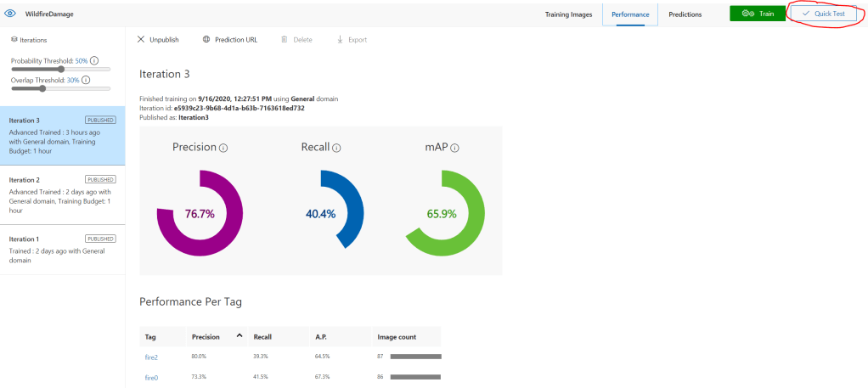
Task: Click the Prediction URL globe icon
Action: click(206, 40)
